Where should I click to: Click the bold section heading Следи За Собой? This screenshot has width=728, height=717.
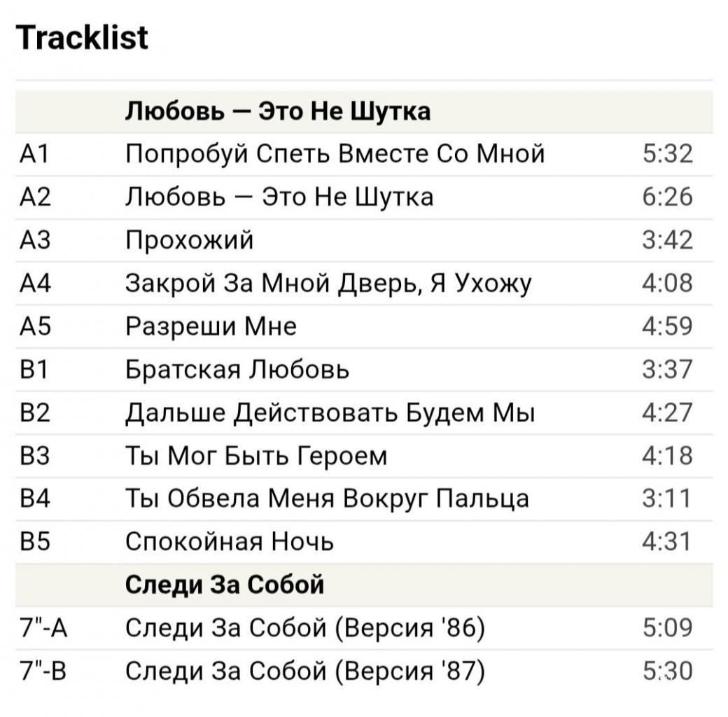tap(225, 585)
